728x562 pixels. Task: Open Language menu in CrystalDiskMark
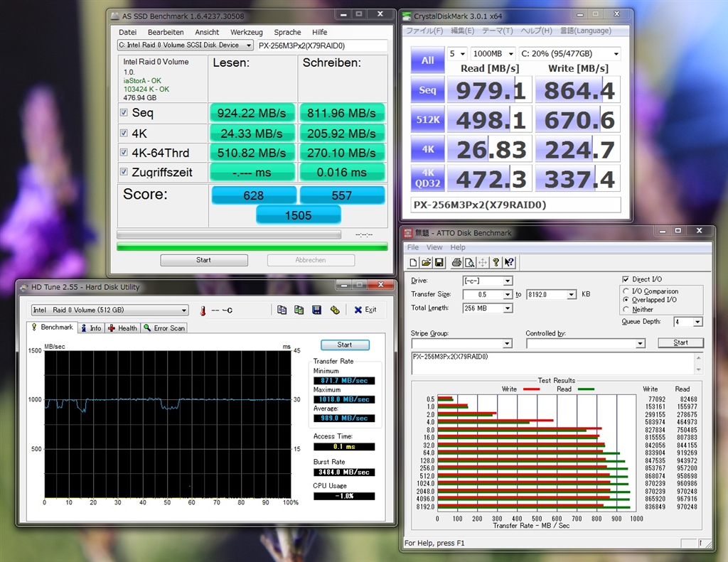(586, 31)
